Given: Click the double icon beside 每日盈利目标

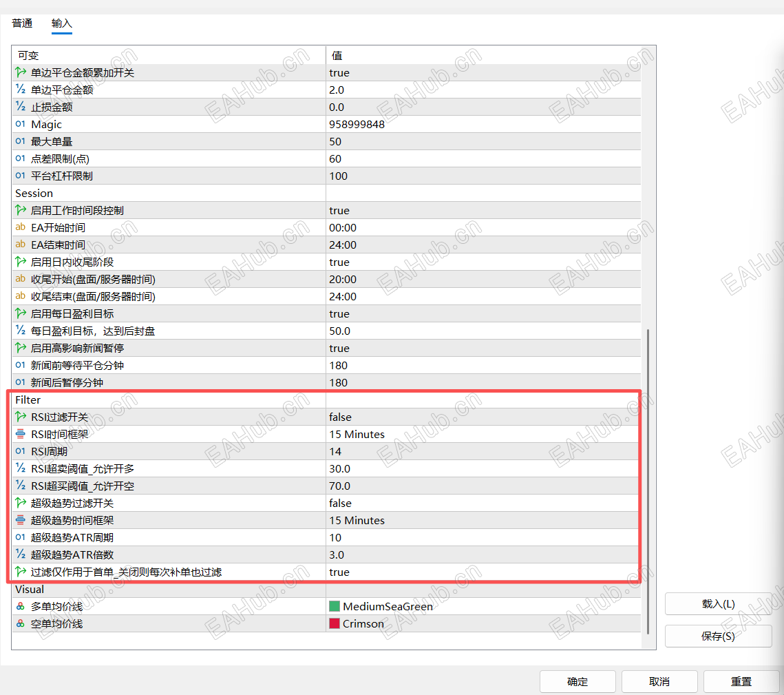Looking at the screenshot, I should tap(21, 331).
